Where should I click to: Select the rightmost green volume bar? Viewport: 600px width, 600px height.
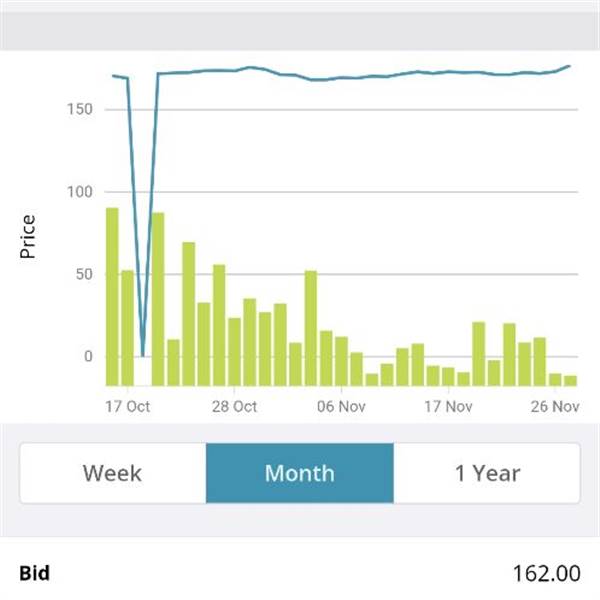[x=570, y=380]
